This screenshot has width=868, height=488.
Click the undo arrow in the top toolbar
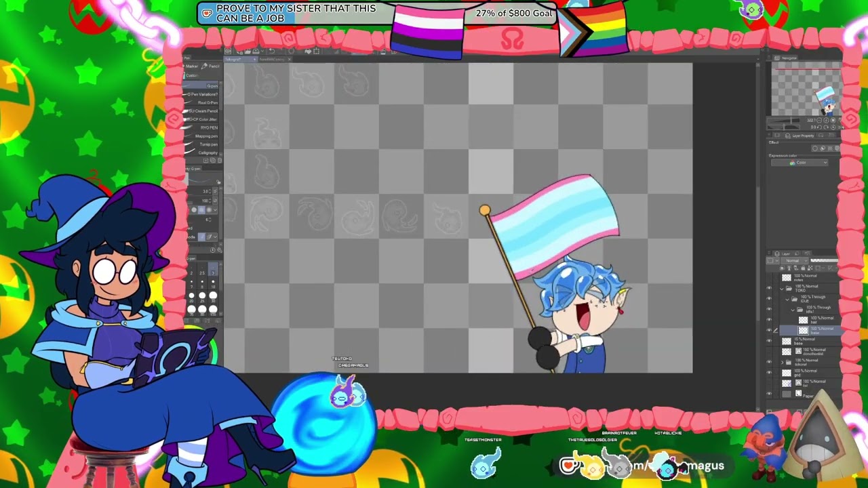click(272, 51)
